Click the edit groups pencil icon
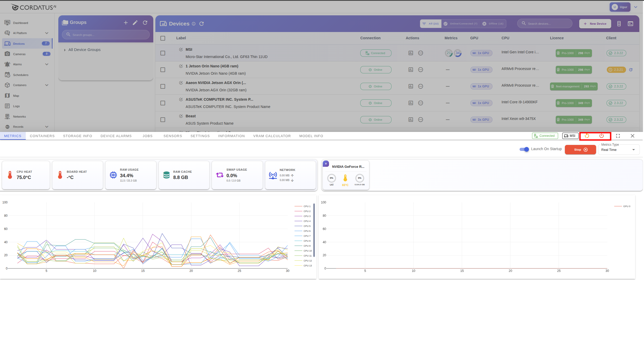The height and width of the screenshot is (345, 644). tap(135, 23)
